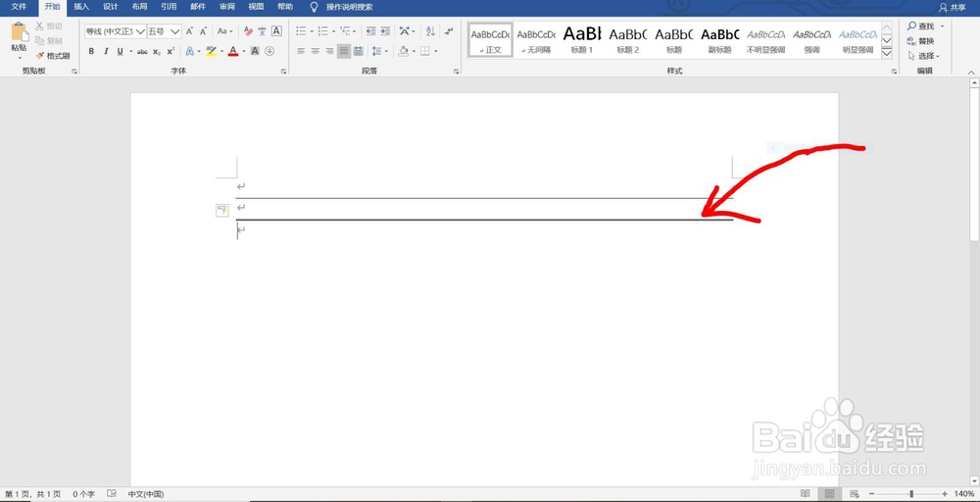This screenshot has width=980, height=502.
Task: Click the borders icon
Action: tap(425, 51)
